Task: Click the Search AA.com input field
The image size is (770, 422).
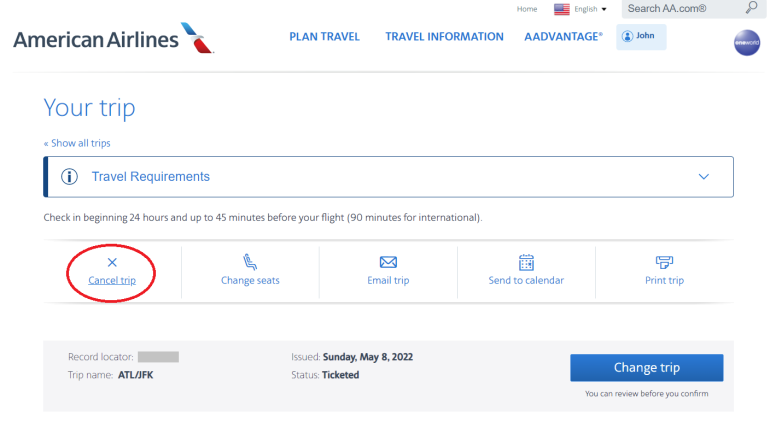Action: (680, 9)
